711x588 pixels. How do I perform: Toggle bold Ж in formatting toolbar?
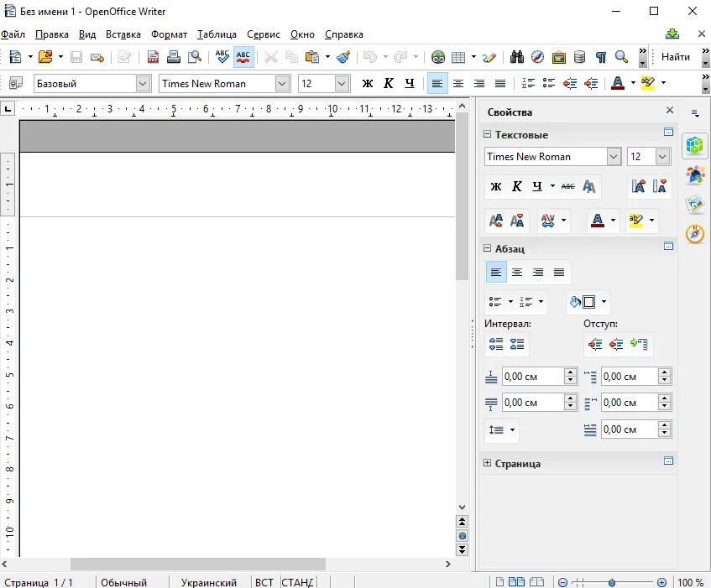tap(368, 83)
